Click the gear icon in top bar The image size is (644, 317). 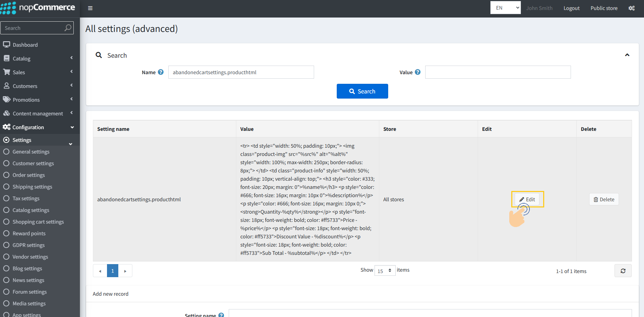(631, 8)
